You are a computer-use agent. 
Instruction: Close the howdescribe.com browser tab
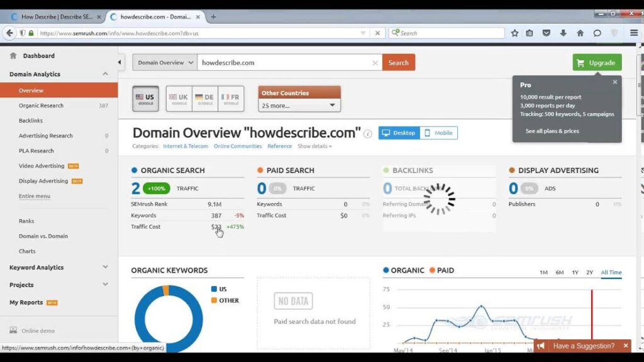tap(198, 17)
